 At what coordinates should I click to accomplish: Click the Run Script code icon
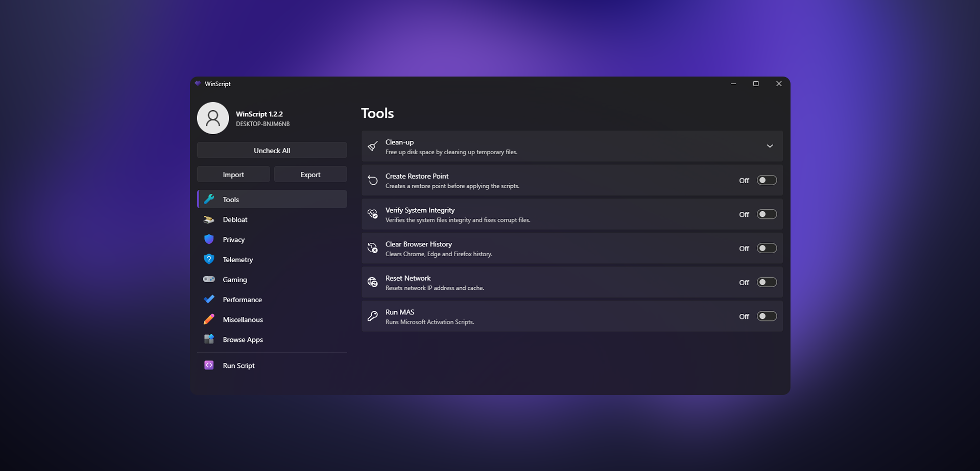(x=209, y=365)
